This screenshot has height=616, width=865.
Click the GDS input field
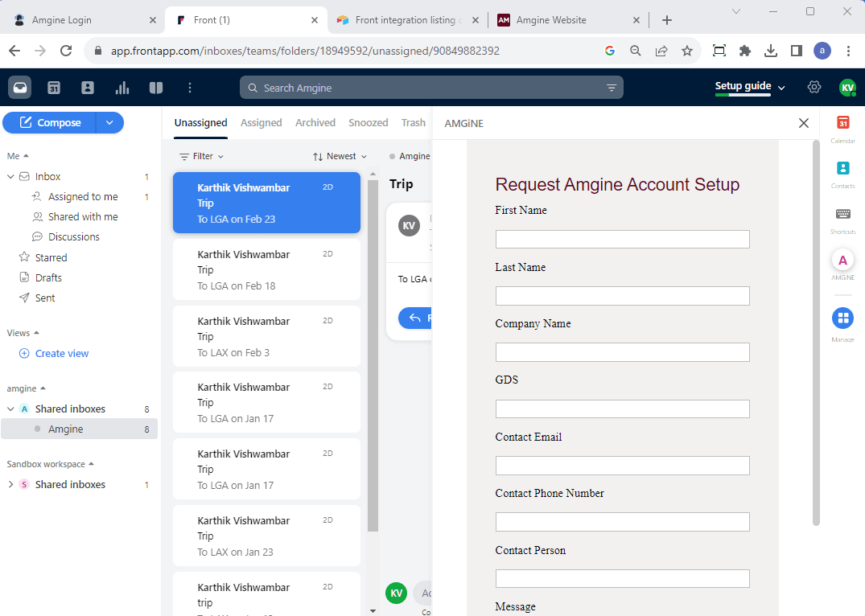pyautogui.click(x=622, y=409)
